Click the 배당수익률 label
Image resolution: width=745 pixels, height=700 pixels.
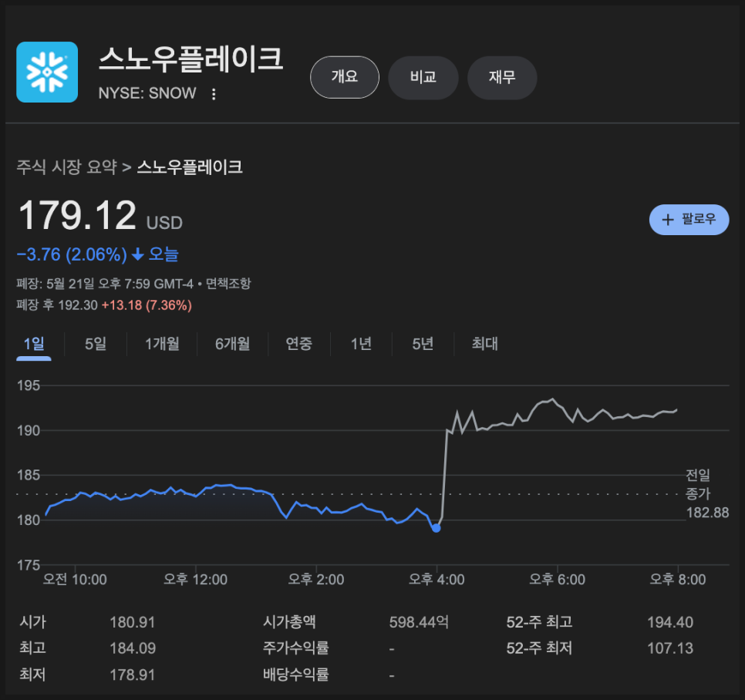click(x=296, y=675)
